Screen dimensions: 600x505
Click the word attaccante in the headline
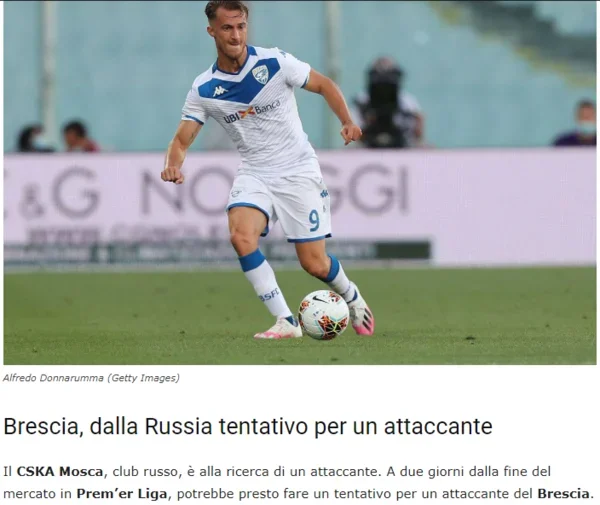point(438,426)
